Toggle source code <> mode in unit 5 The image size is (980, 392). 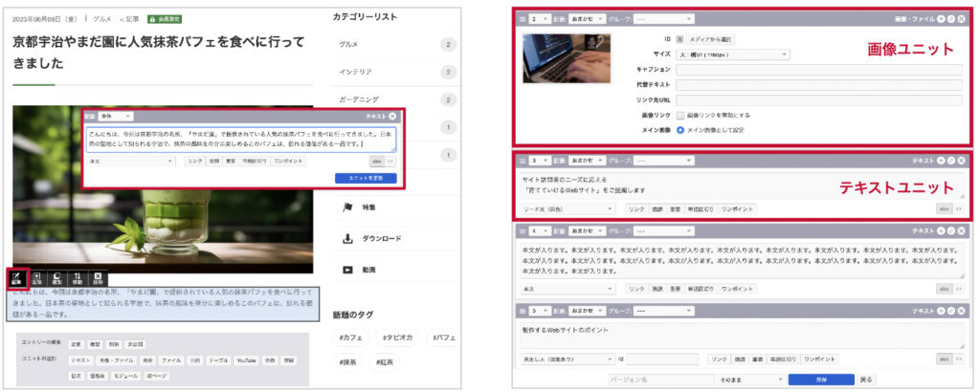point(958,359)
